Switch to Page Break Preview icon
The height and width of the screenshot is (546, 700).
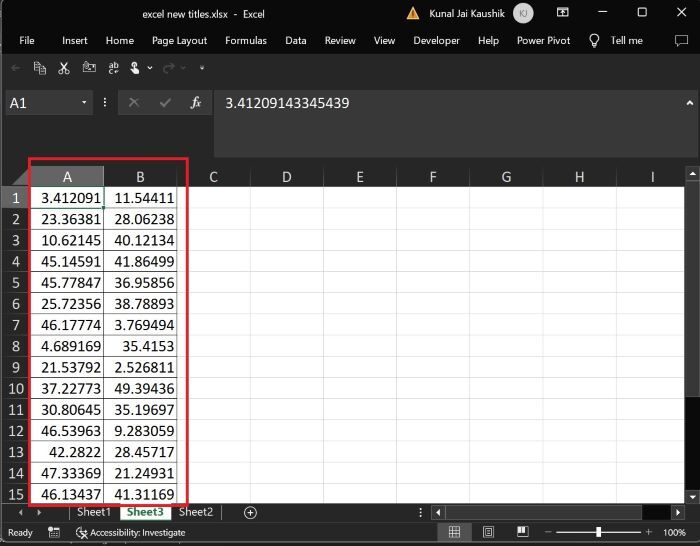point(522,531)
